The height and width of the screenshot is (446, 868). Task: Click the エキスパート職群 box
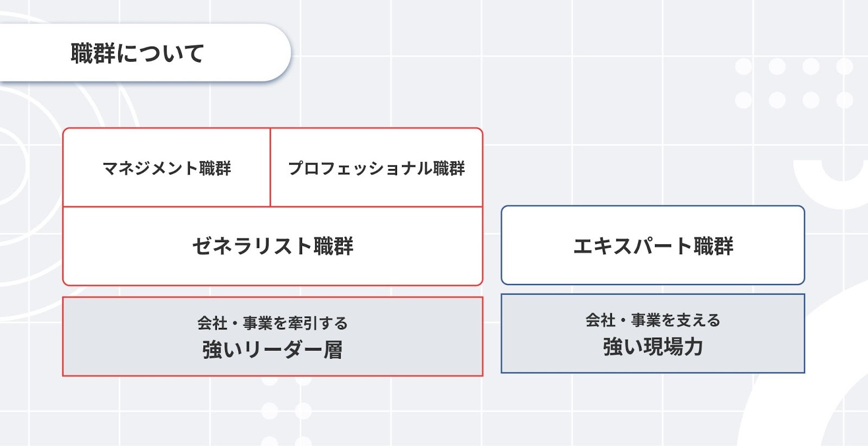[653, 245]
